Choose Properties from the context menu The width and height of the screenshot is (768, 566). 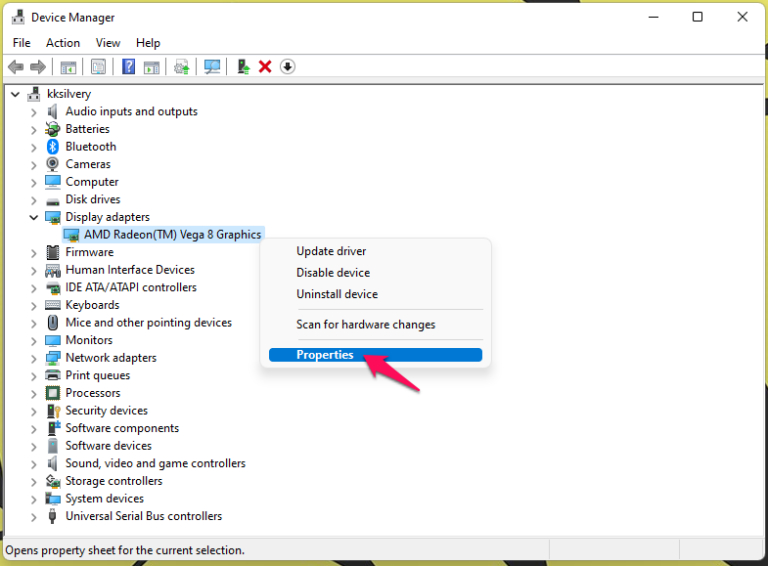coord(325,355)
